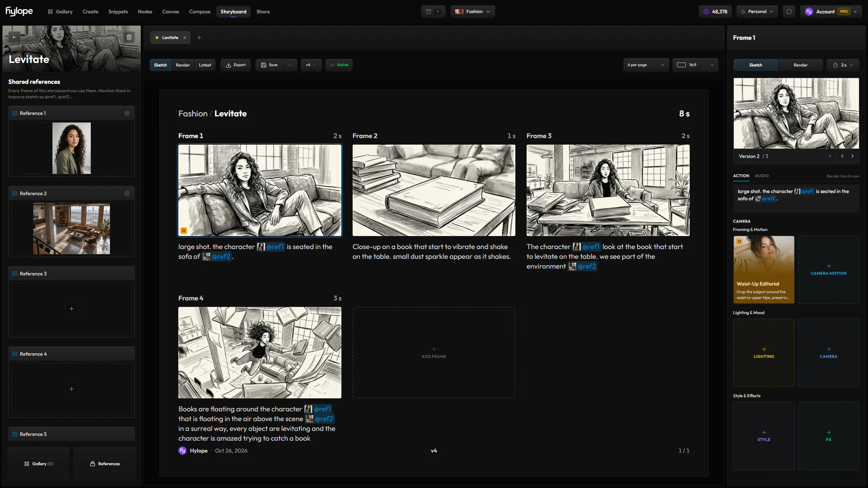Viewport: 868px width, 488px height.
Task: Toggle the Active status button
Action: click(x=339, y=65)
